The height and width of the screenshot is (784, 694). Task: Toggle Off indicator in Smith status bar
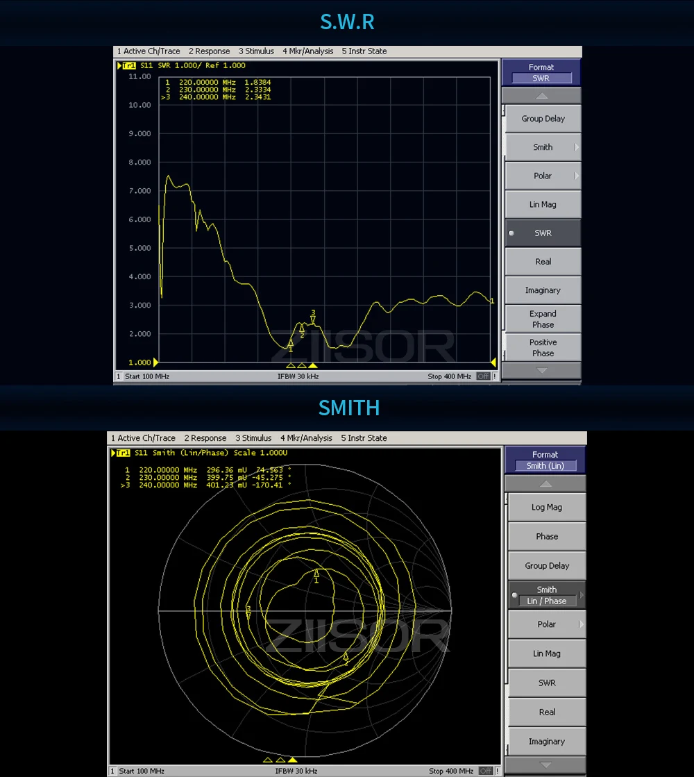pyautogui.click(x=486, y=771)
